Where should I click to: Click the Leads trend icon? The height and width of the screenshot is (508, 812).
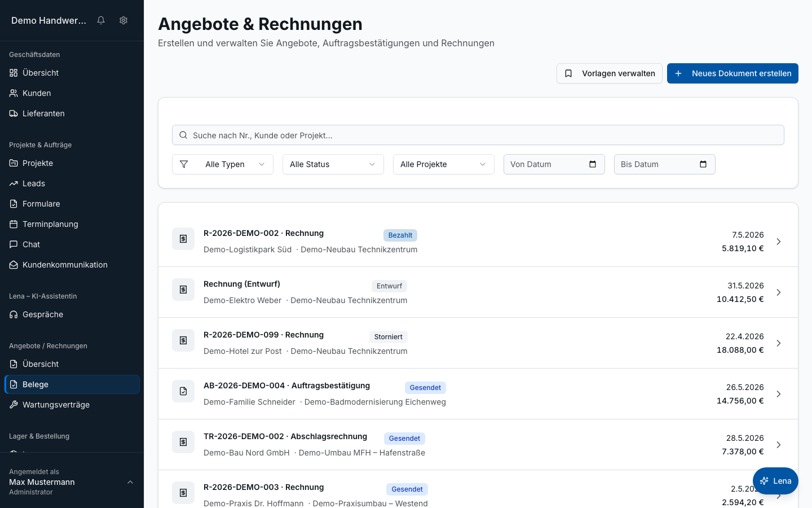[x=14, y=183]
